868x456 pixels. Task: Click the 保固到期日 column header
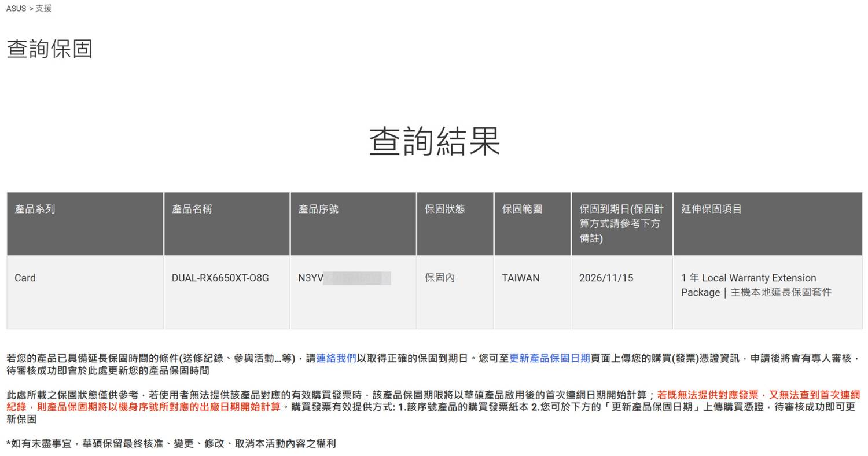point(621,223)
